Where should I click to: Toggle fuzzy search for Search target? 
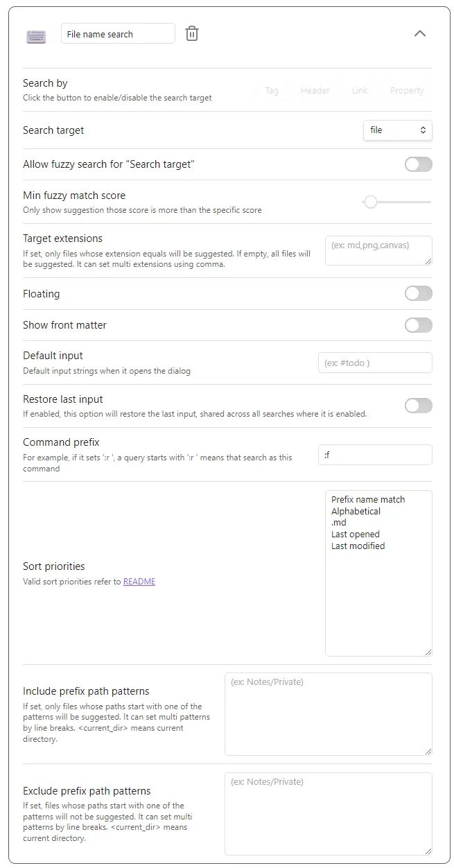(x=418, y=164)
